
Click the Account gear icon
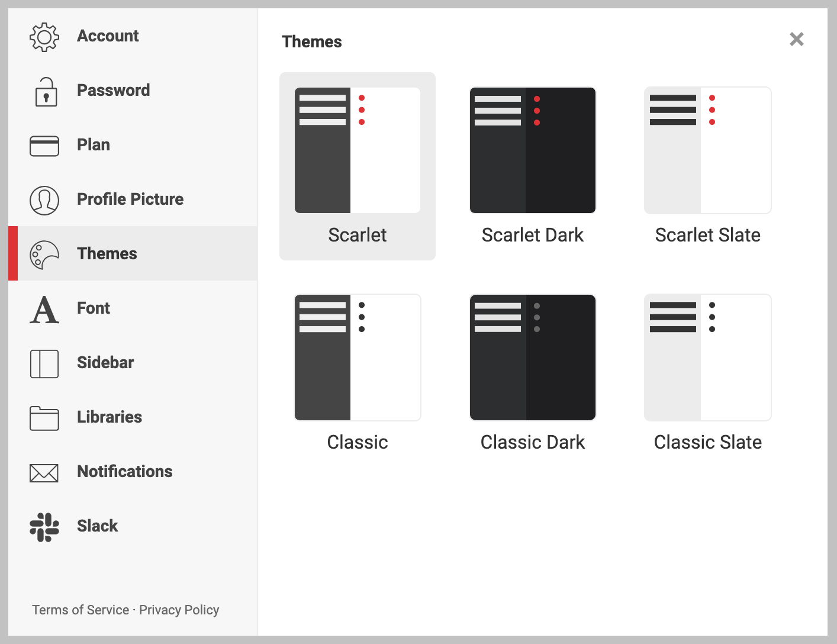point(44,37)
